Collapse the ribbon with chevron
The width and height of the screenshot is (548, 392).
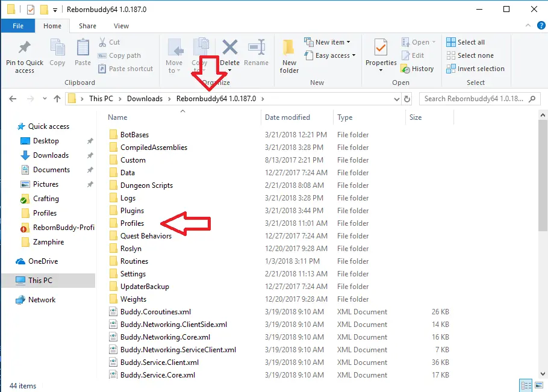[528, 25]
